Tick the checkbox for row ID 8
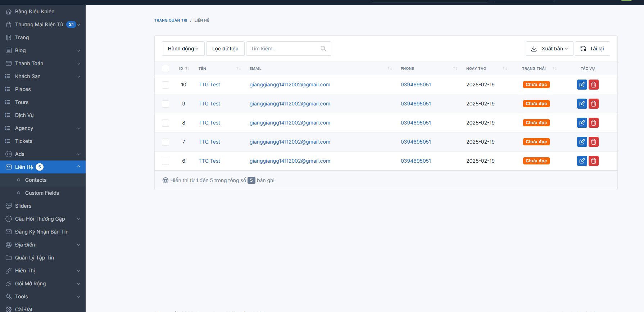This screenshot has height=312, width=644. click(x=165, y=123)
